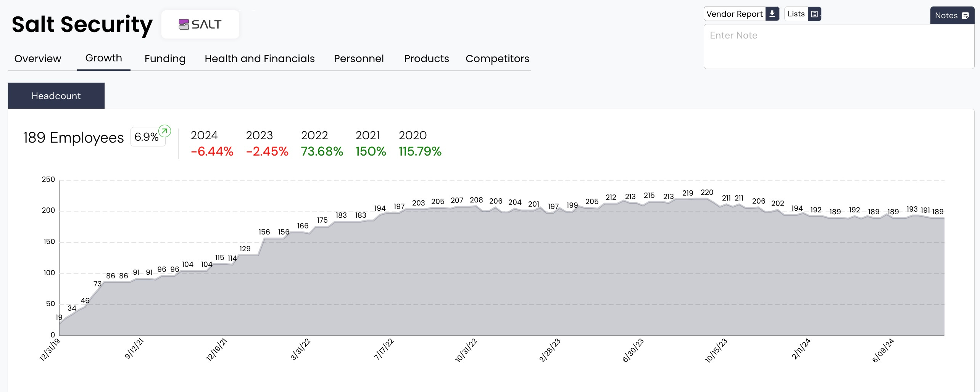This screenshot has width=980, height=392.
Task: View the Products tab
Action: click(x=427, y=58)
